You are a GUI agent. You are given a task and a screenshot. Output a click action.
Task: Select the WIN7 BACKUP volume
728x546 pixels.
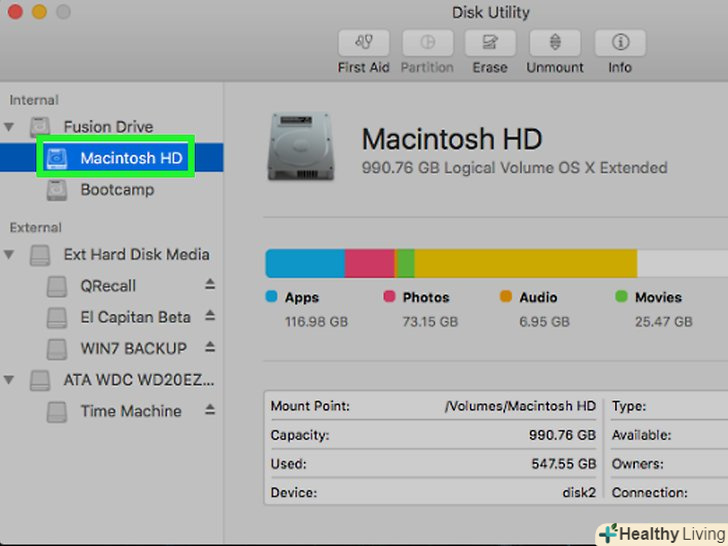[134, 348]
